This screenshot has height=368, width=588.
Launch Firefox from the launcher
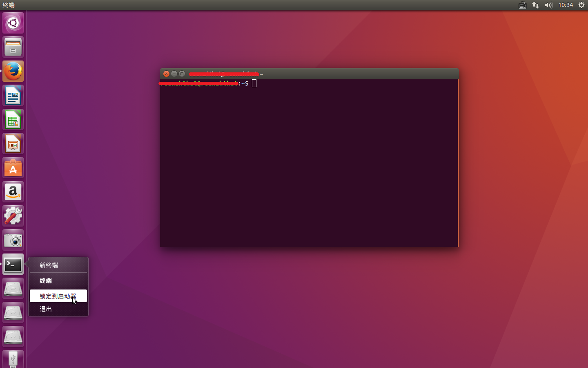(13, 71)
